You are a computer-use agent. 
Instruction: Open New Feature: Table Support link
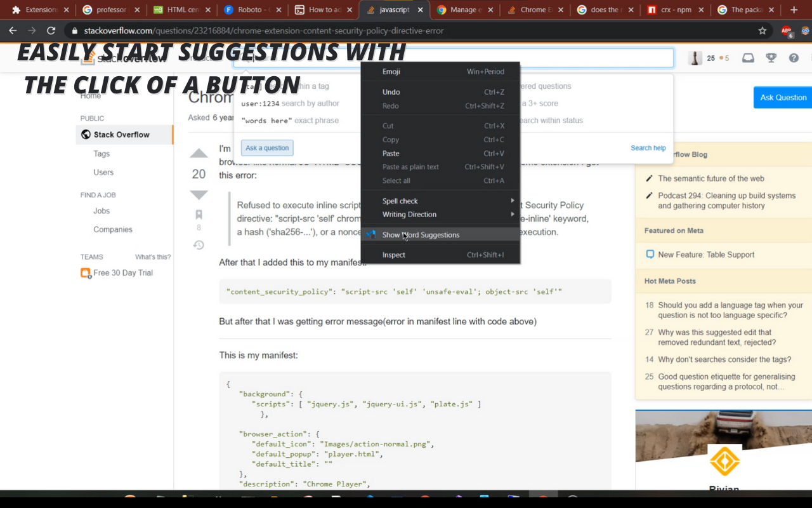pos(706,255)
